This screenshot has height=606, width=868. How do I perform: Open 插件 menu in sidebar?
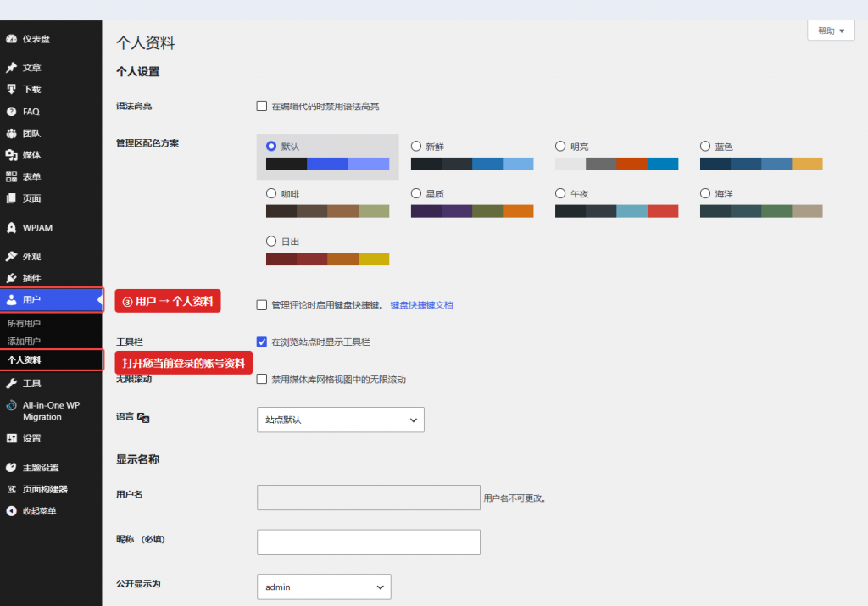coord(31,278)
